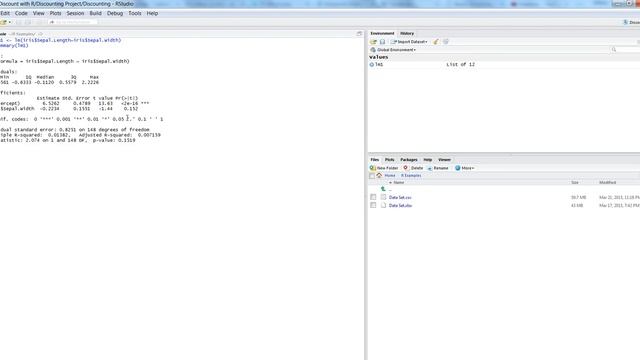Viewport: 640px width, 360px height.
Task: Expand the lm1 object in Environment
Action: (x=372, y=64)
